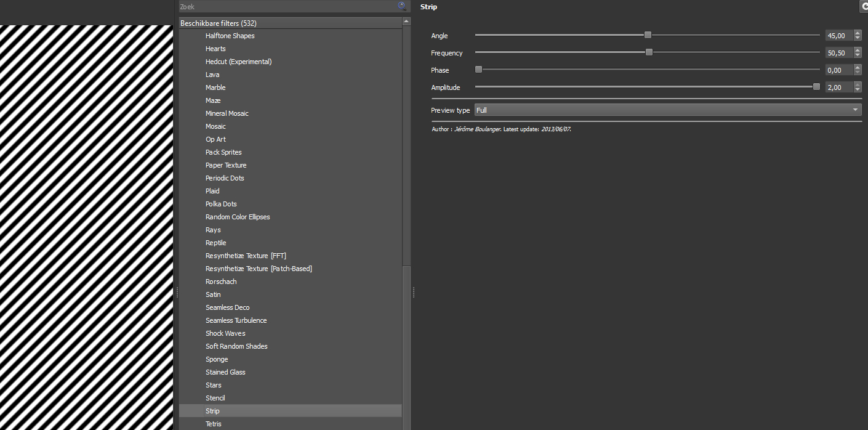Open the Preview type dropdown

click(668, 110)
